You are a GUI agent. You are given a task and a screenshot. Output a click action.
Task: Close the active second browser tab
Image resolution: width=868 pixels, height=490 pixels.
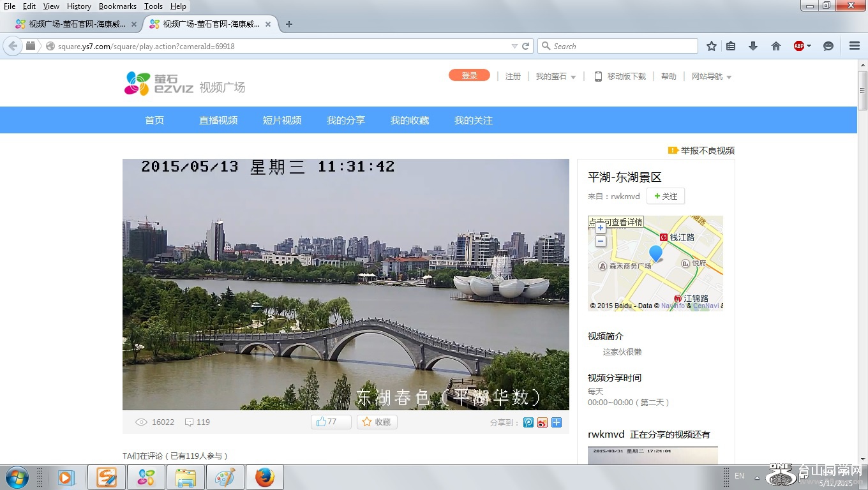(x=268, y=24)
